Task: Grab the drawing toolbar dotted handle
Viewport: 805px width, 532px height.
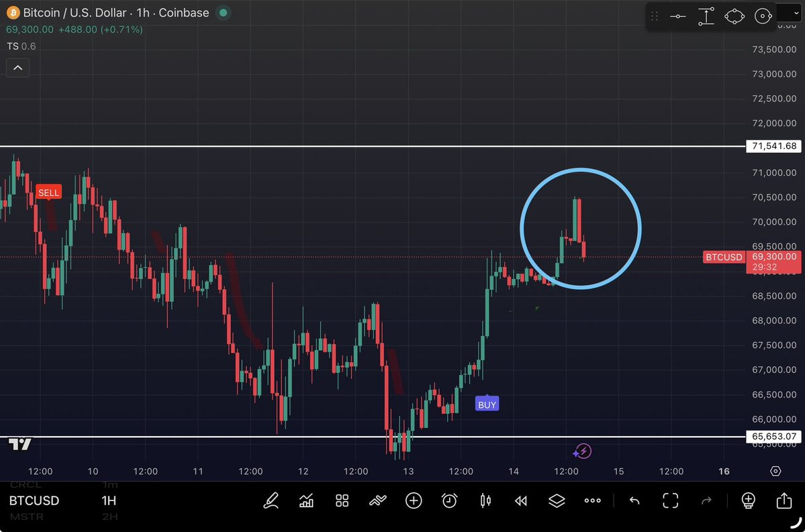Action: tap(655, 16)
